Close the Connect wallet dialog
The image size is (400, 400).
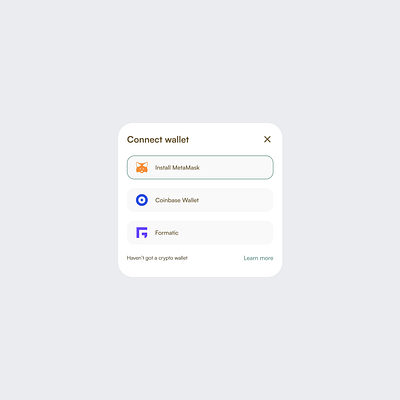267,139
